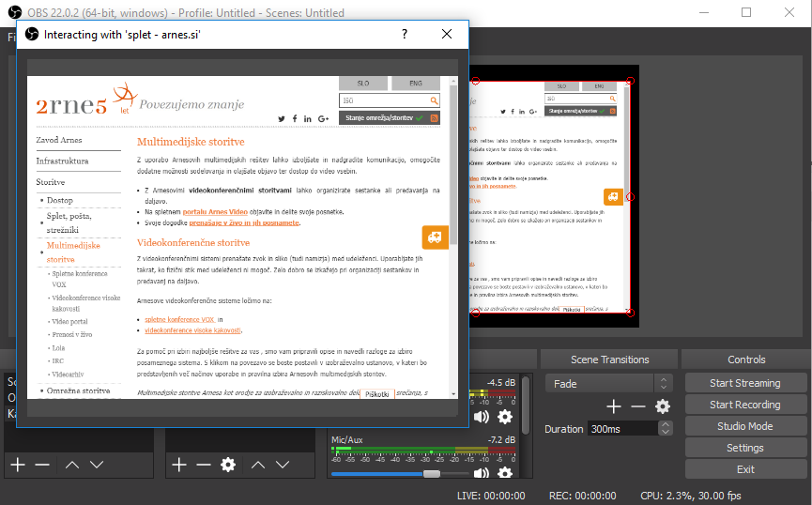This screenshot has width=812, height=505.
Task: Click the RSS feed icon on Arnes page
Action: click(x=434, y=118)
